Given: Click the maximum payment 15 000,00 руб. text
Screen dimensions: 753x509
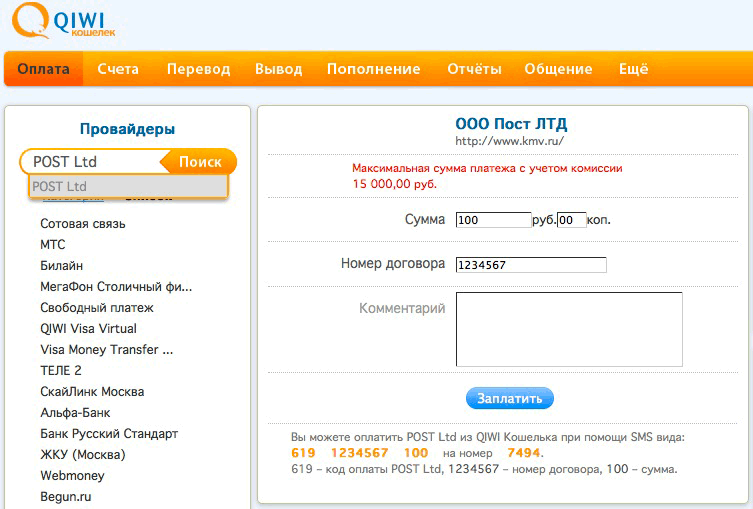Looking at the screenshot, I should coord(394,184).
